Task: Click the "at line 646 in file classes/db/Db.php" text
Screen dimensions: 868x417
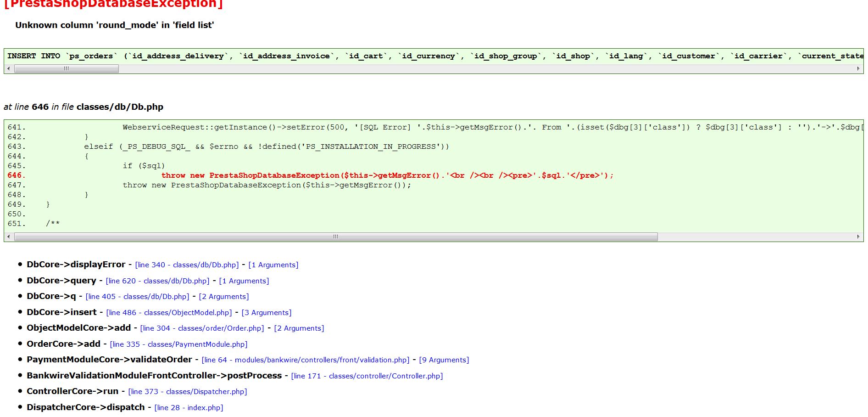Action: pos(83,107)
